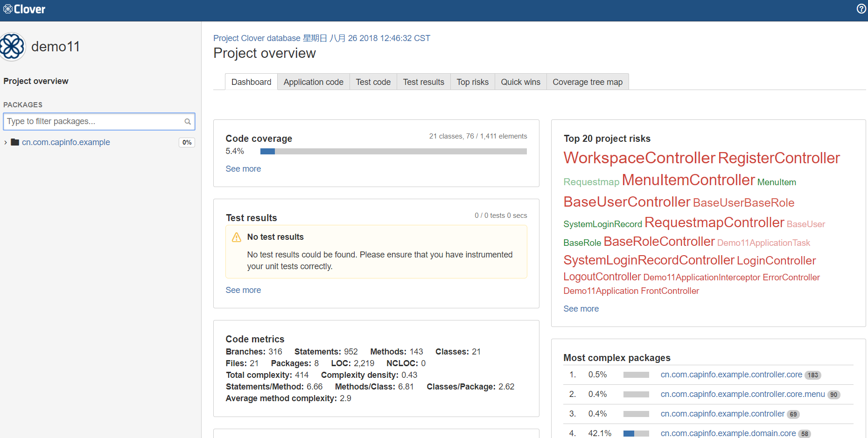Click the 42.1% domain.core coverage bar
The image size is (868, 438).
(636, 434)
